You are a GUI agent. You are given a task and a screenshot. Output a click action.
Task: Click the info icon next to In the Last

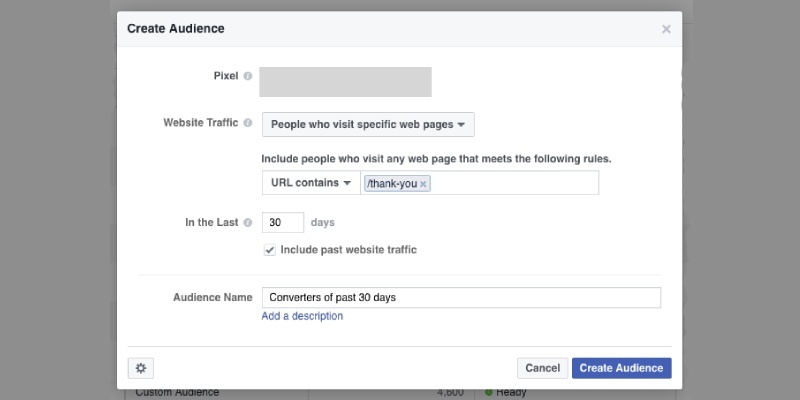pyautogui.click(x=247, y=223)
